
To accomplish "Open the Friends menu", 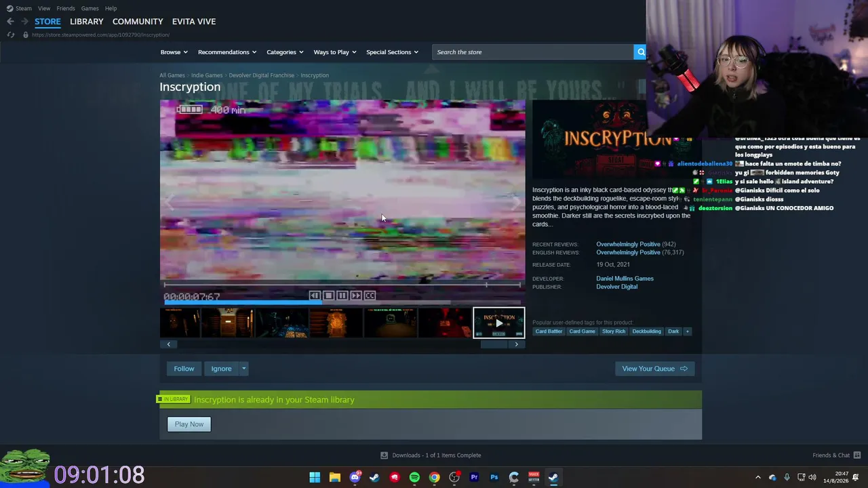I will coord(66,8).
